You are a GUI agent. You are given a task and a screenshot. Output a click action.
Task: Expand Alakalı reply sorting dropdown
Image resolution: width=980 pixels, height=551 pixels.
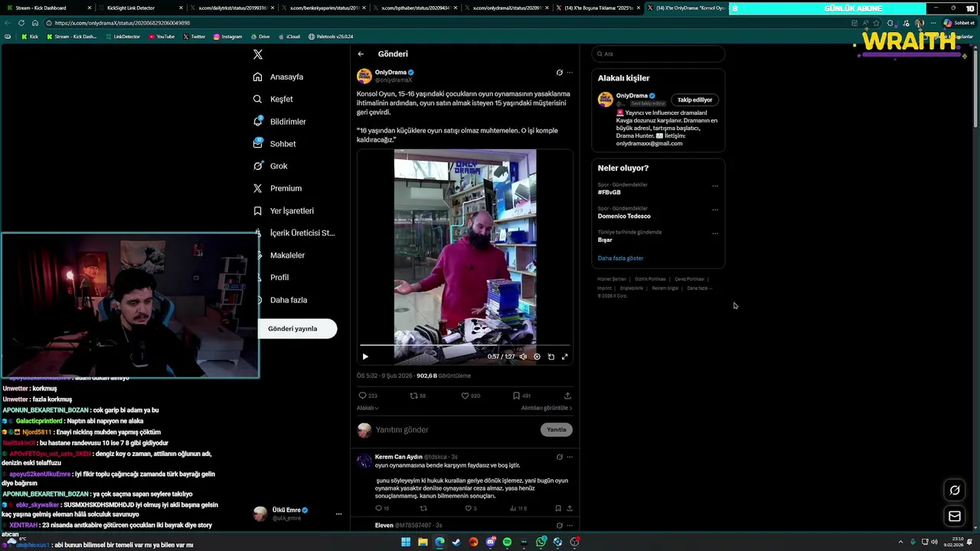tap(367, 408)
